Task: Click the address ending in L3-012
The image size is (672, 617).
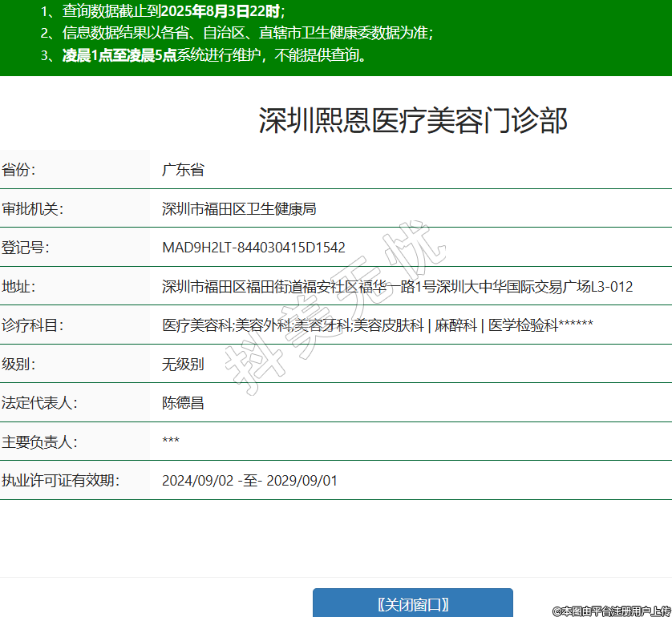Action: tap(397, 286)
